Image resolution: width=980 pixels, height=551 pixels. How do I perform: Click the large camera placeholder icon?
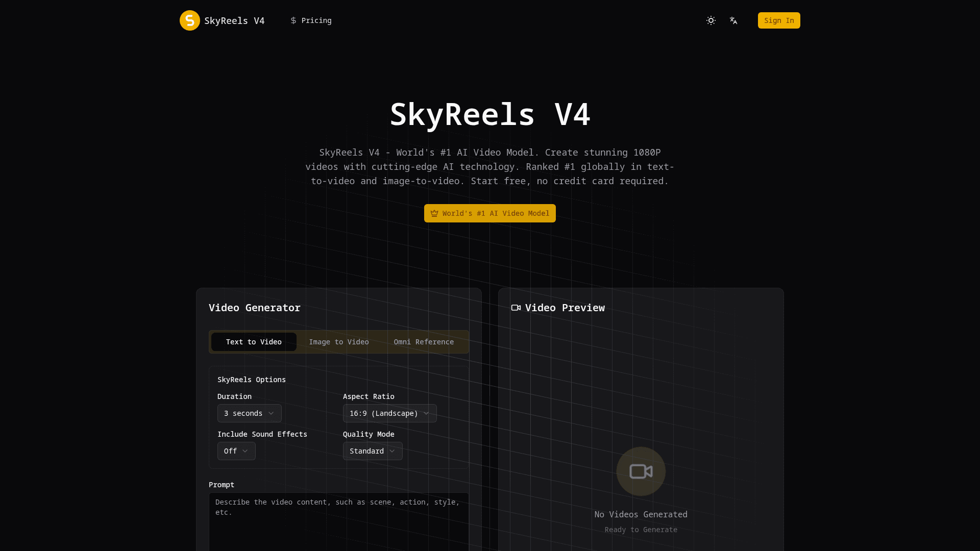(x=641, y=471)
